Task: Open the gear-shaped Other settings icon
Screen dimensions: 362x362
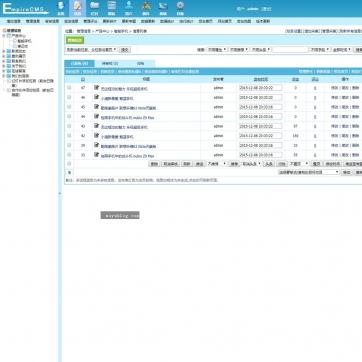Action: click(180, 8)
